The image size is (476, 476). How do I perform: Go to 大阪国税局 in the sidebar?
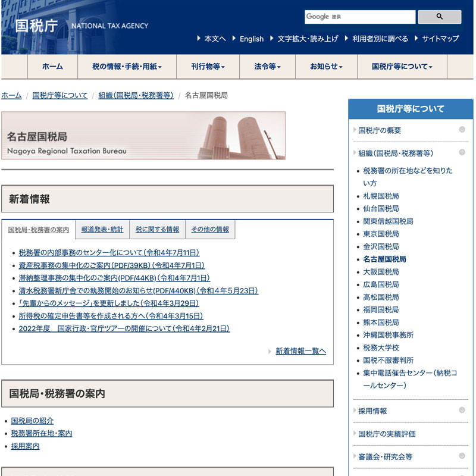point(381,272)
